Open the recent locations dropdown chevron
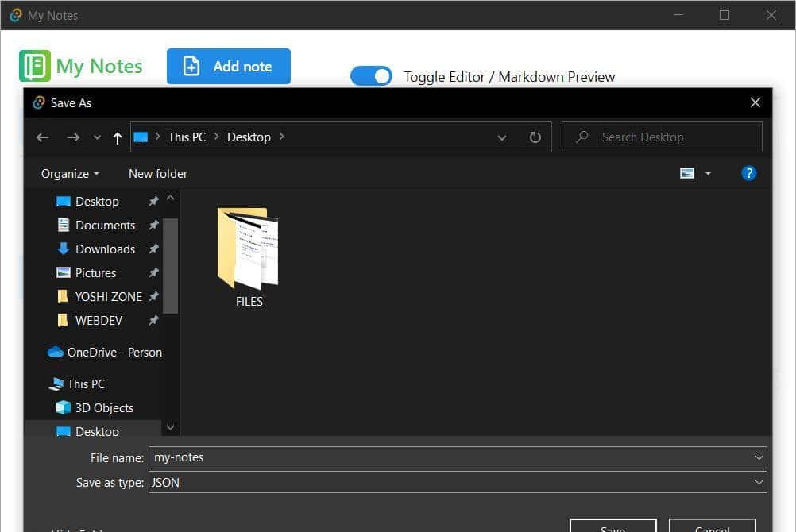This screenshot has height=532, width=796. [97, 138]
